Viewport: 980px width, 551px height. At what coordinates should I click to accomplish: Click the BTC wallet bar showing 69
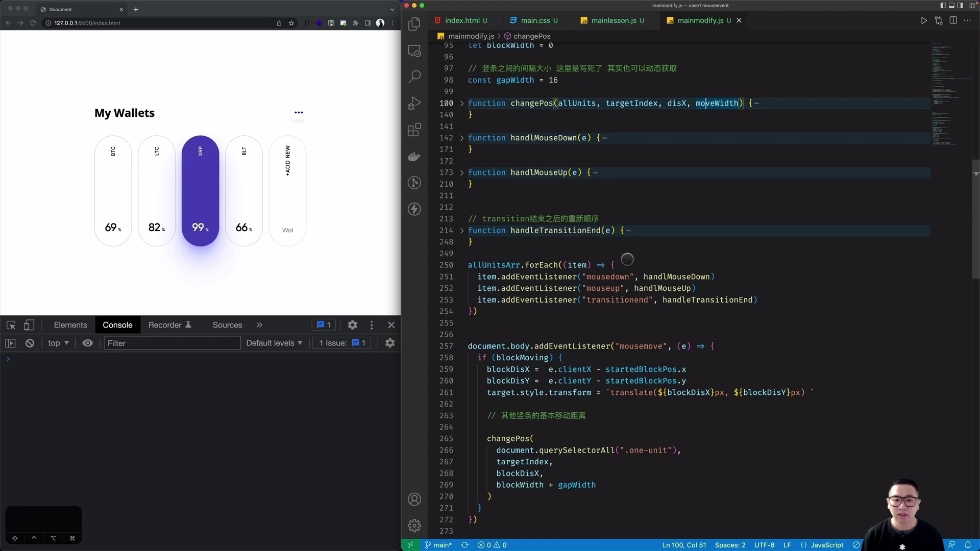point(113,191)
